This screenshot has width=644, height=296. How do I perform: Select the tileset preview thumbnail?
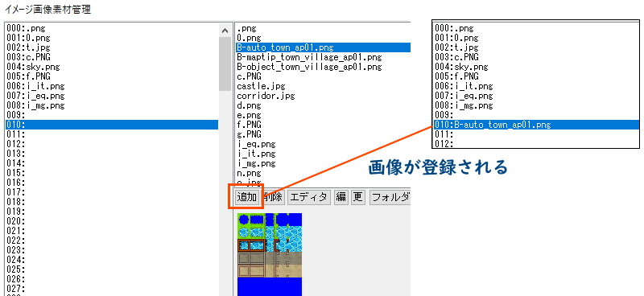tap(270, 254)
